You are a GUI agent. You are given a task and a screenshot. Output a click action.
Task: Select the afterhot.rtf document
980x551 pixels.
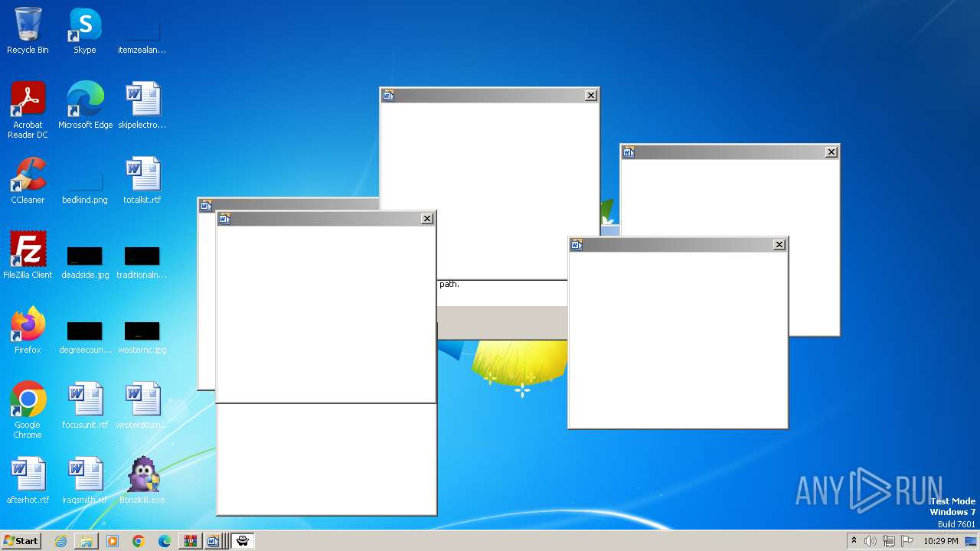coord(28,481)
